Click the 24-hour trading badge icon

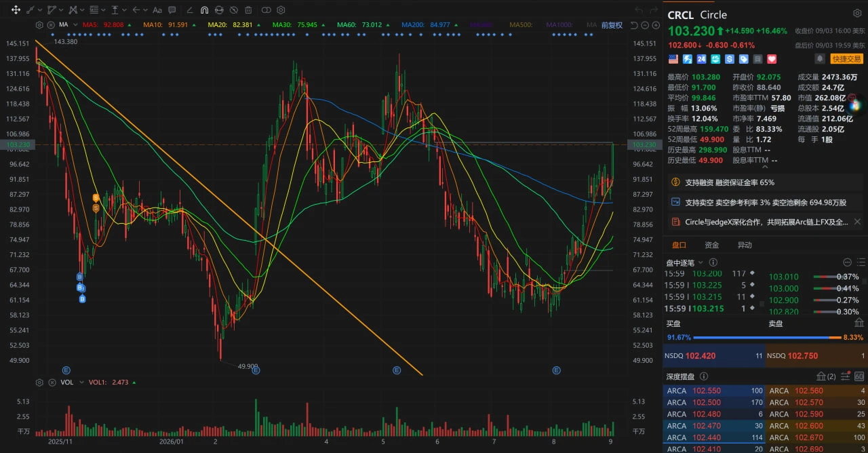pos(701,59)
